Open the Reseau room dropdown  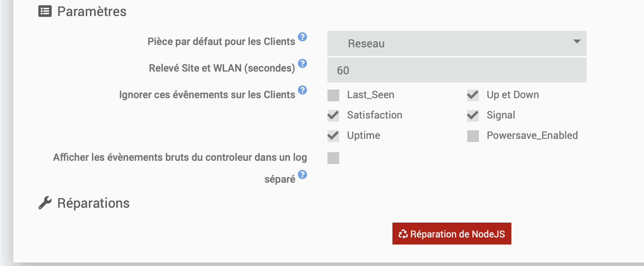pyautogui.click(x=457, y=43)
